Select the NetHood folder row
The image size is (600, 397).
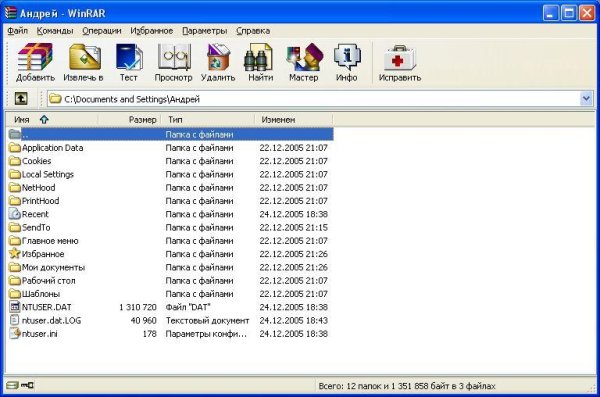(170, 188)
